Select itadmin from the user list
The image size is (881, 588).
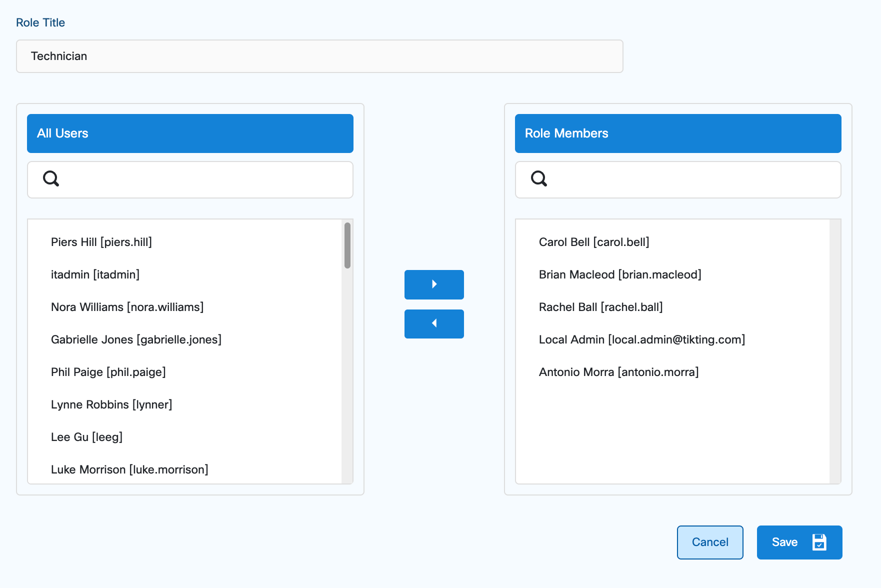pos(95,274)
